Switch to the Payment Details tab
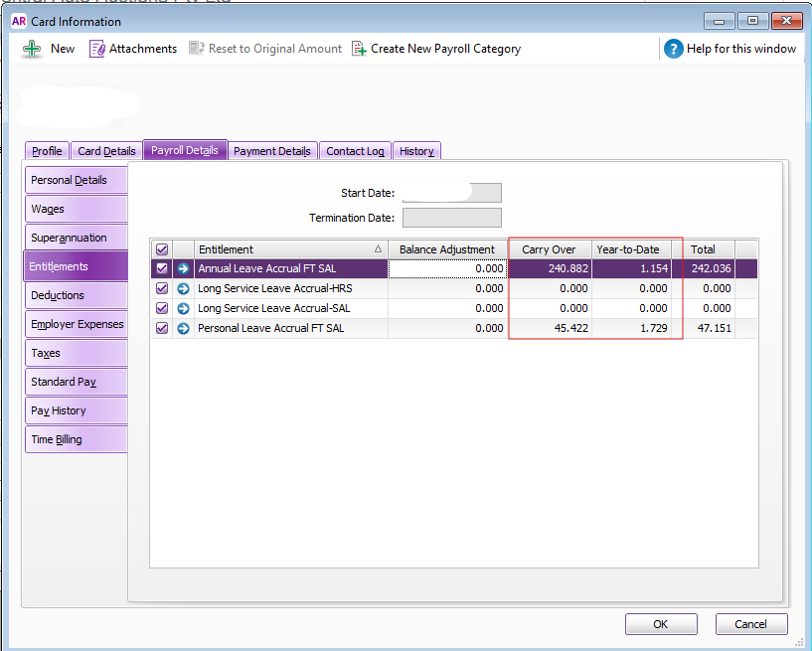 [x=272, y=151]
